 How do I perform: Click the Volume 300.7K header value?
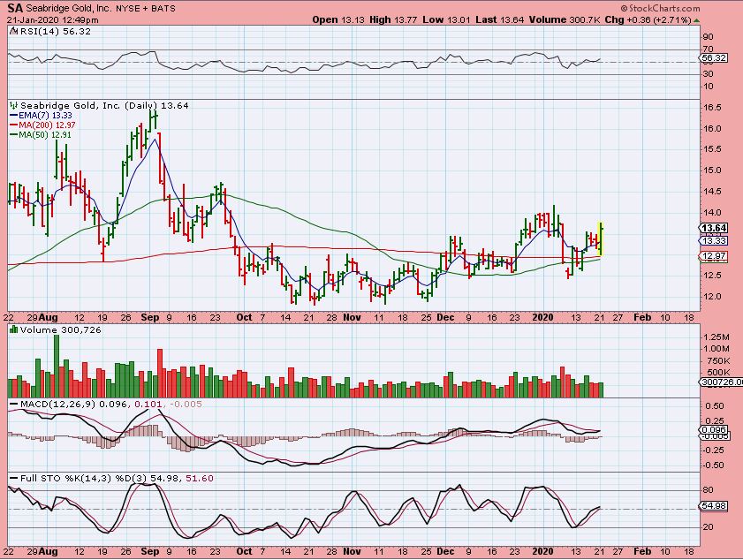565,20
